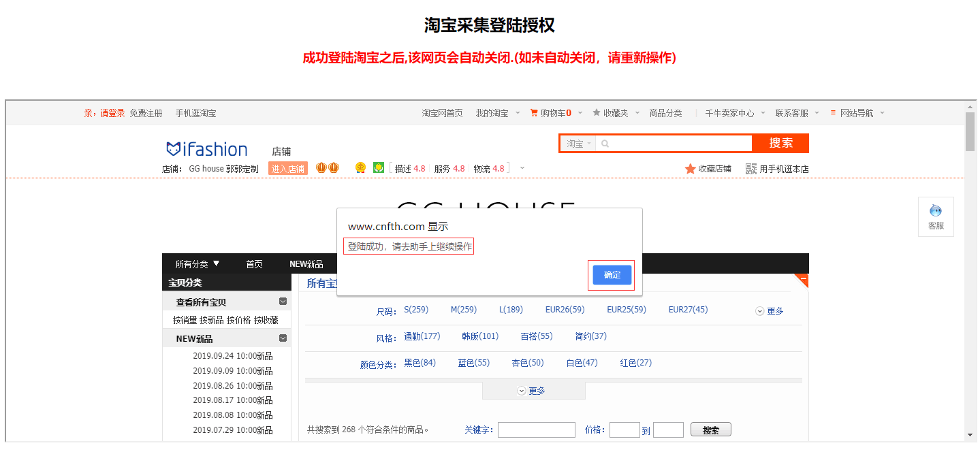The height and width of the screenshot is (469, 980).
Task: Filter by size EUR26(59)
Action: 565,310
